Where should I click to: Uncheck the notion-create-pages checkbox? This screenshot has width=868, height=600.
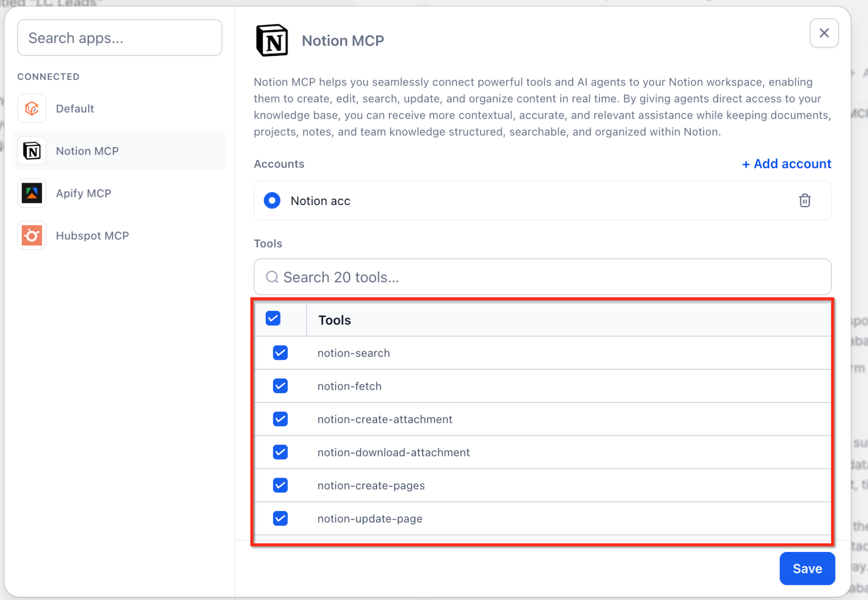280,485
